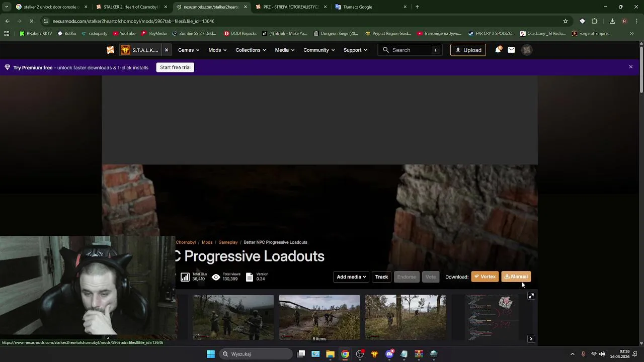Expand the Media menu
644x362 pixels.
(x=284, y=50)
